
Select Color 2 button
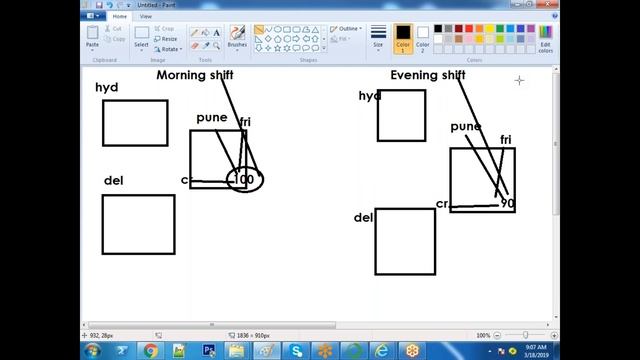coord(422,39)
